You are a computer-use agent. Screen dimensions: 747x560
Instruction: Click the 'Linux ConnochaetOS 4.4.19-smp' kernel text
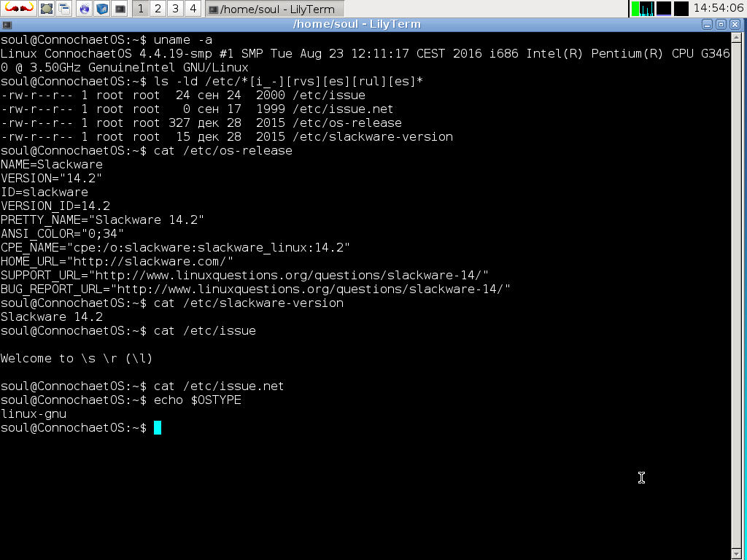[x=106, y=54]
